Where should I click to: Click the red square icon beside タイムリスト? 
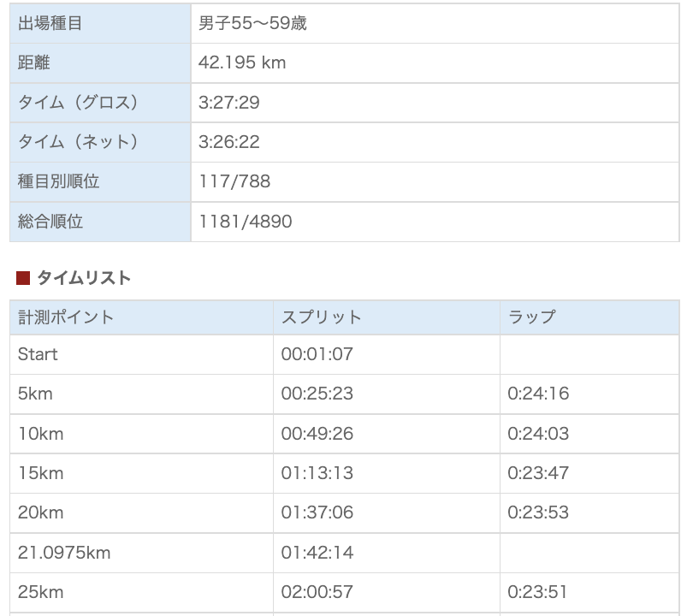[23, 278]
